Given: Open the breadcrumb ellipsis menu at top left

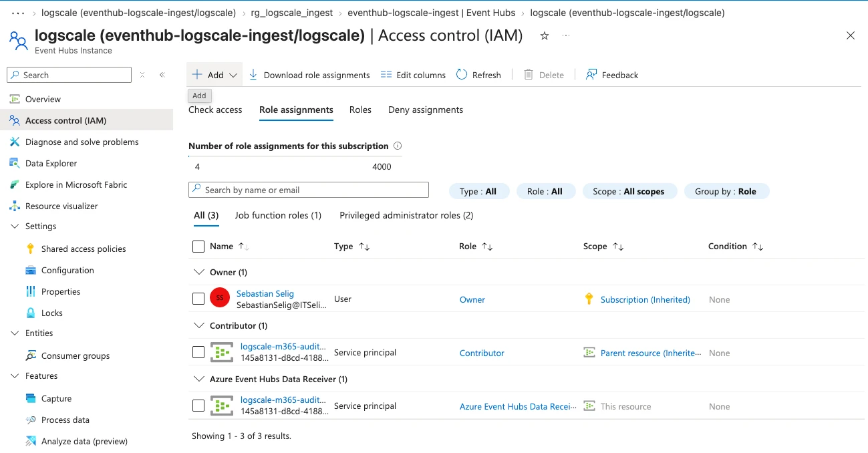Looking at the screenshot, I should [x=18, y=13].
